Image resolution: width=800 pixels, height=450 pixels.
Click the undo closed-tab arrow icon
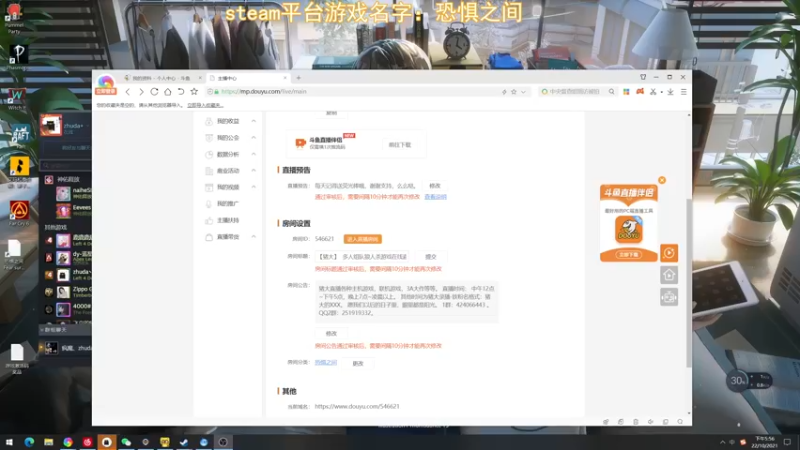(x=181, y=92)
